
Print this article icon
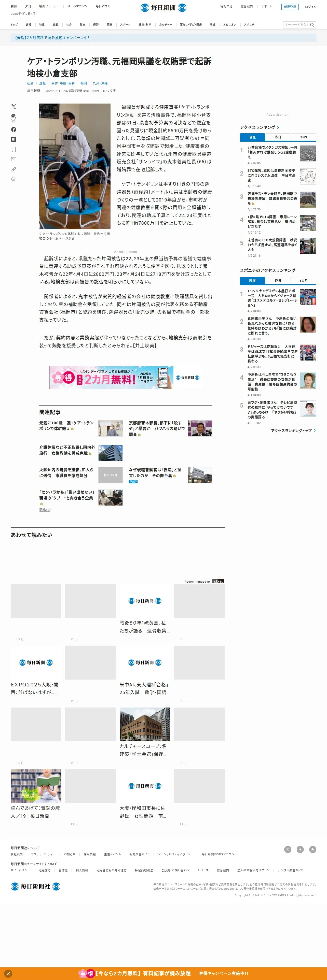coord(14,179)
